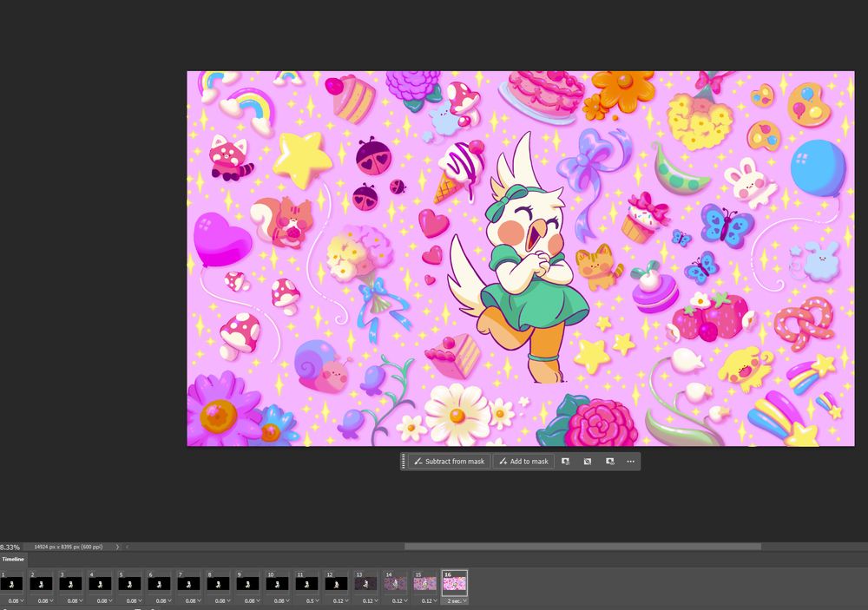Select animation frame 13 thumbnail

365,584
